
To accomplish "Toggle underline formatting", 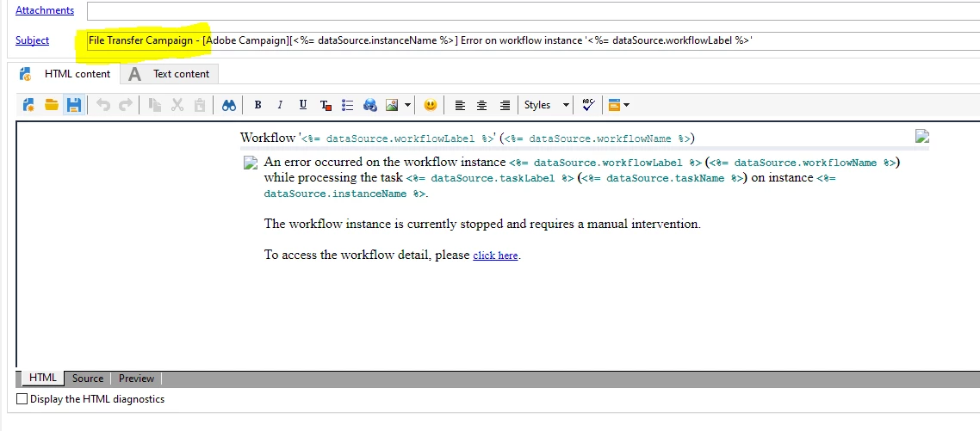I will [303, 105].
